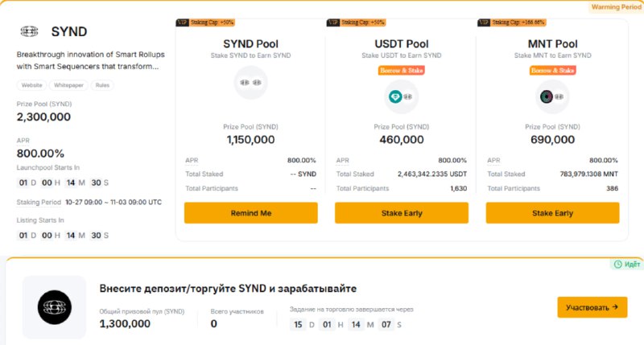Click the MNT Pool token pair icon
This screenshot has height=345, width=644.
coord(552,97)
